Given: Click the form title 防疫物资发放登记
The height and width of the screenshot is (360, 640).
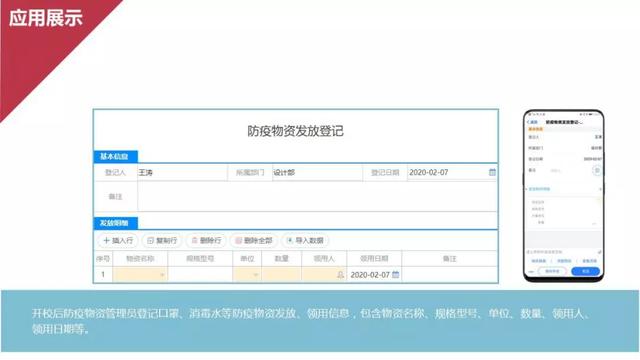Looking at the screenshot, I should (296, 131).
